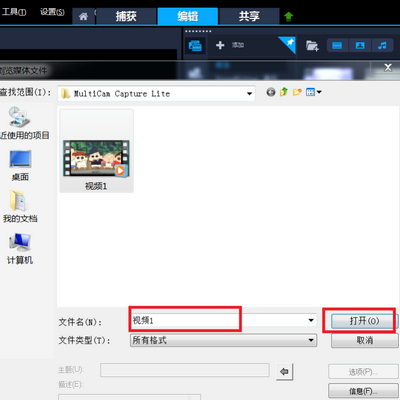Screen dimensions: 400x400
Task: Click the import media files folder icon
Action: (312, 45)
